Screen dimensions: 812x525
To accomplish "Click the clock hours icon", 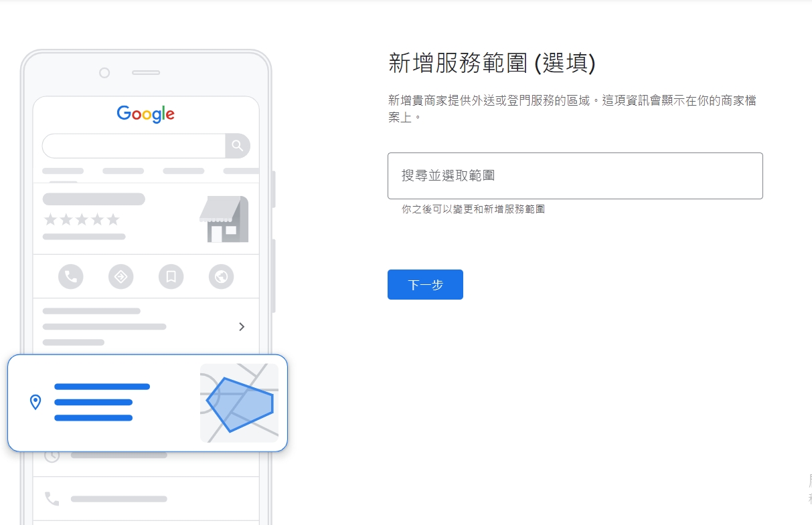I will click(x=52, y=455).
